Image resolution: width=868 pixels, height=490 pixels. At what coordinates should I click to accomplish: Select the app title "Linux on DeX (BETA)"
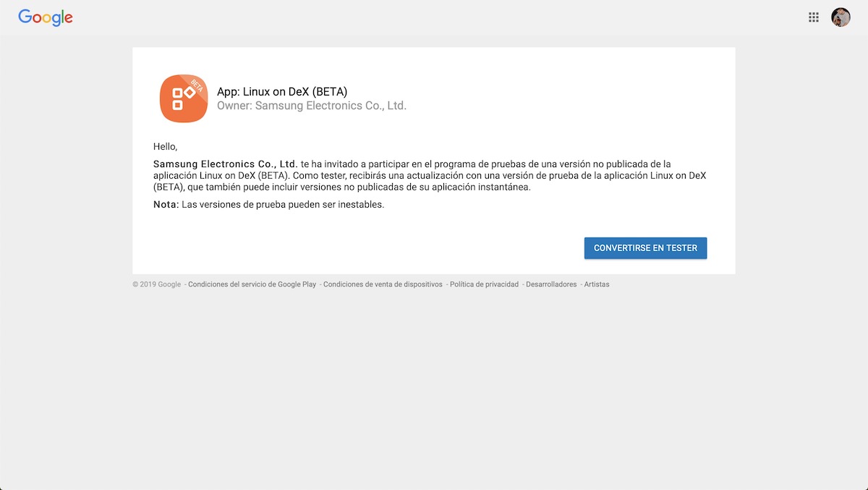(282, 91)
